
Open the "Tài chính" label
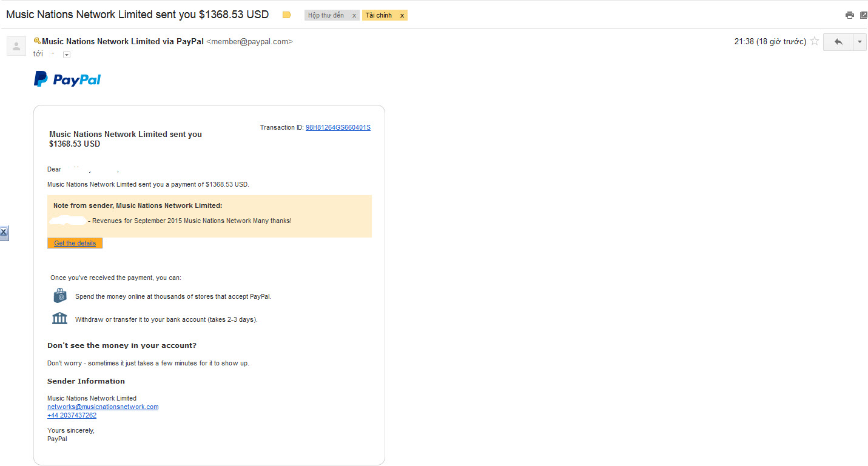(x=379, y=15)
